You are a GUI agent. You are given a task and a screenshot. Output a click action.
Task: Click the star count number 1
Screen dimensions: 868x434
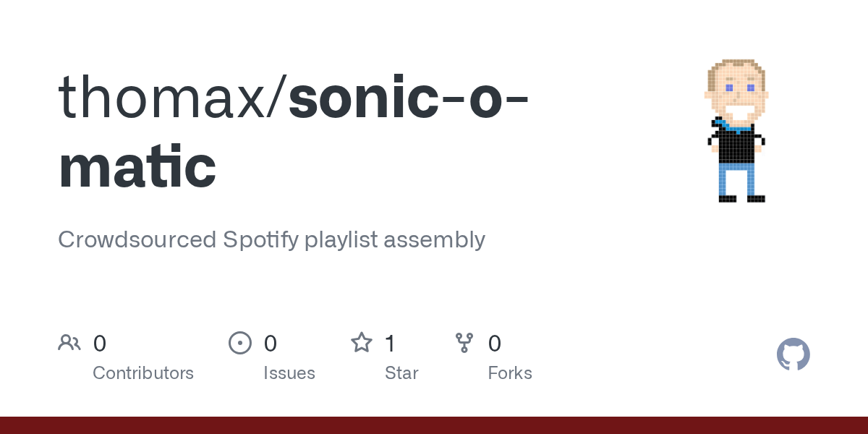[390, 343]
